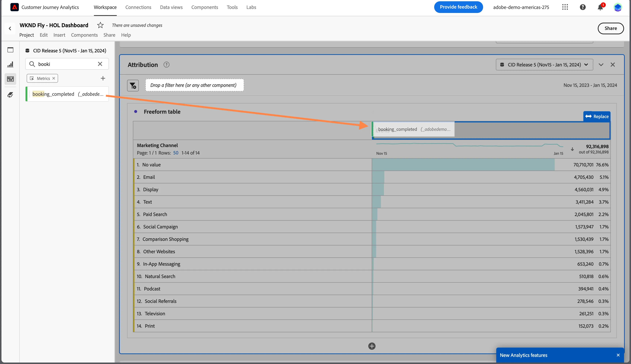Open the Panels icon in left rail

(x=10, y=50)
